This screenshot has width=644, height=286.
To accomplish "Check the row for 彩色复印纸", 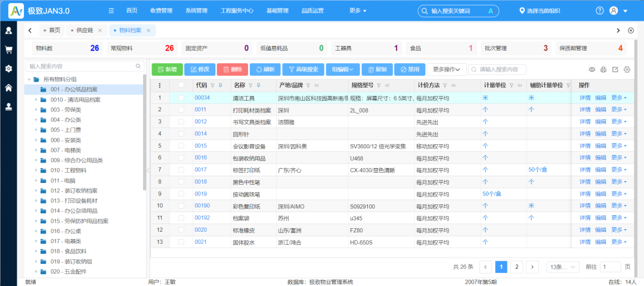I will [181, 206].
